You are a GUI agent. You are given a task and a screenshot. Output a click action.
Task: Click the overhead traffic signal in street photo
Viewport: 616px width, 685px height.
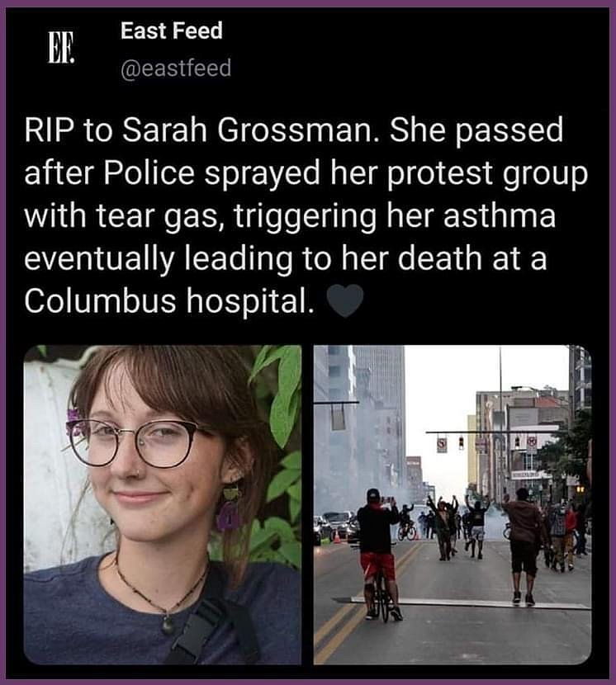point(461,443)
